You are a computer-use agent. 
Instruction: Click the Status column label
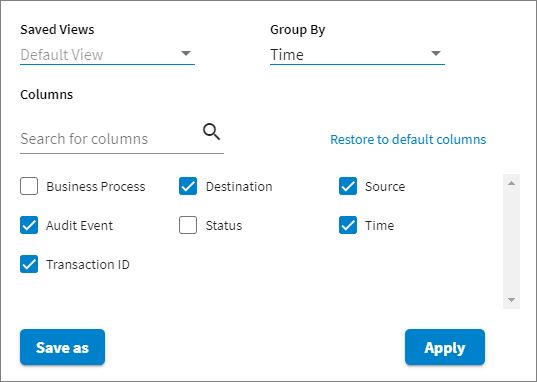click(x=224, y=225)
